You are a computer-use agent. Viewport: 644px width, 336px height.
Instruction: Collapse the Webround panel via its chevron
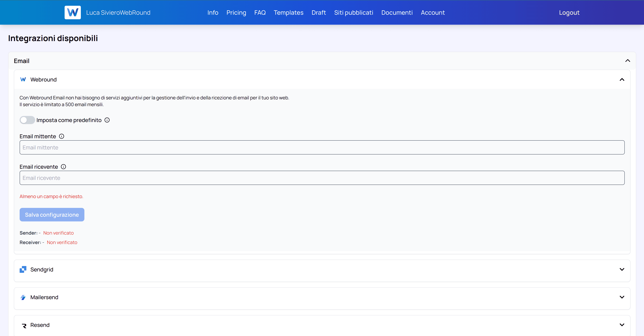coord(622,80)
